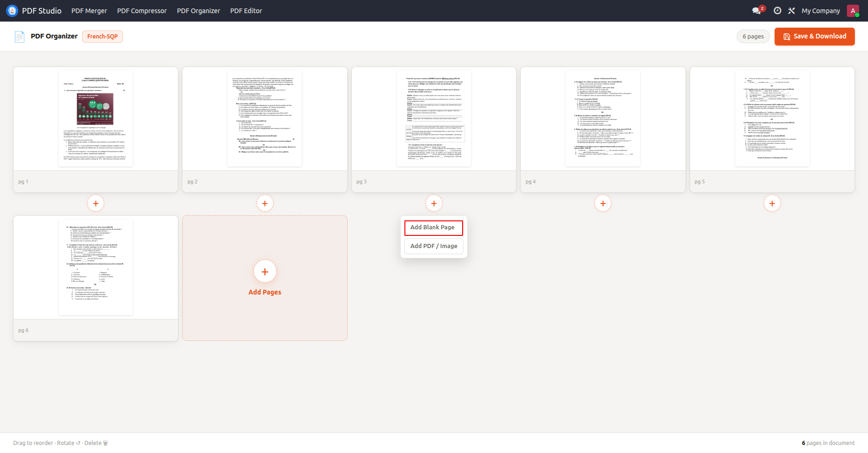Go to the PDF Editor menu

[x=246, y=10]
